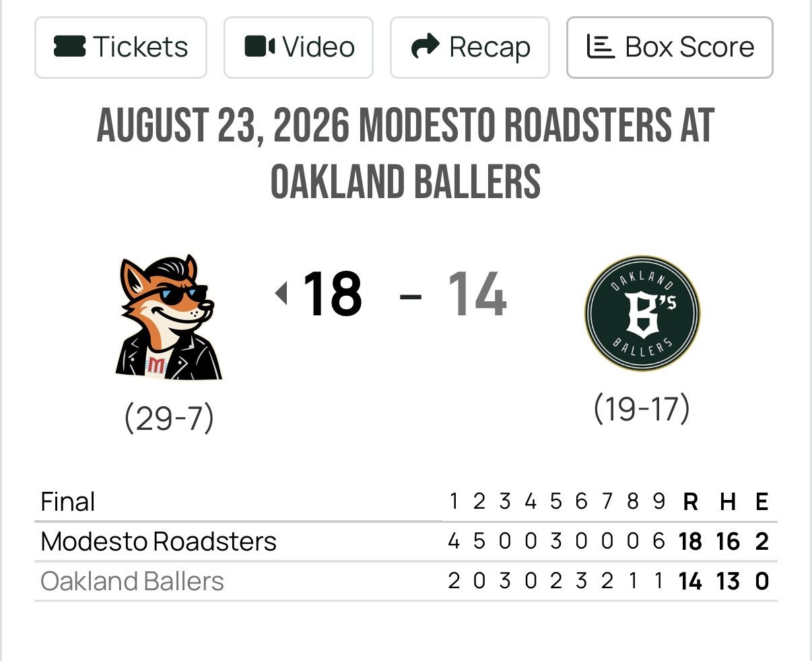
Task: Click the Roadsters record (29-7)
Action: tap(169, 418)
